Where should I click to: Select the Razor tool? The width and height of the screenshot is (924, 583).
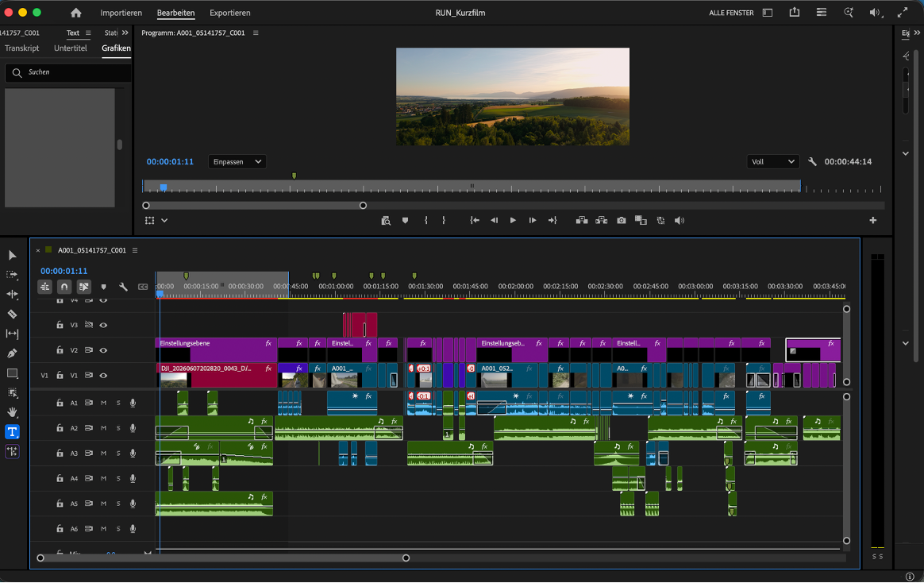(x=12, y=315)
